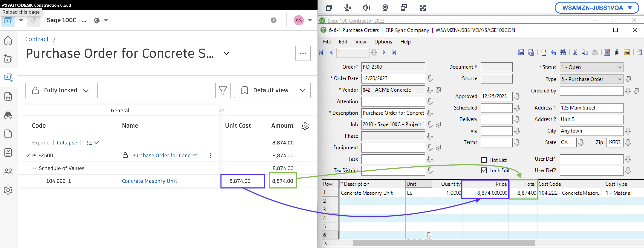Image resolution: width=644 pixels, height=248 pixels.
Task: Collapse Schedule of Values row
Action: (35, 168)
